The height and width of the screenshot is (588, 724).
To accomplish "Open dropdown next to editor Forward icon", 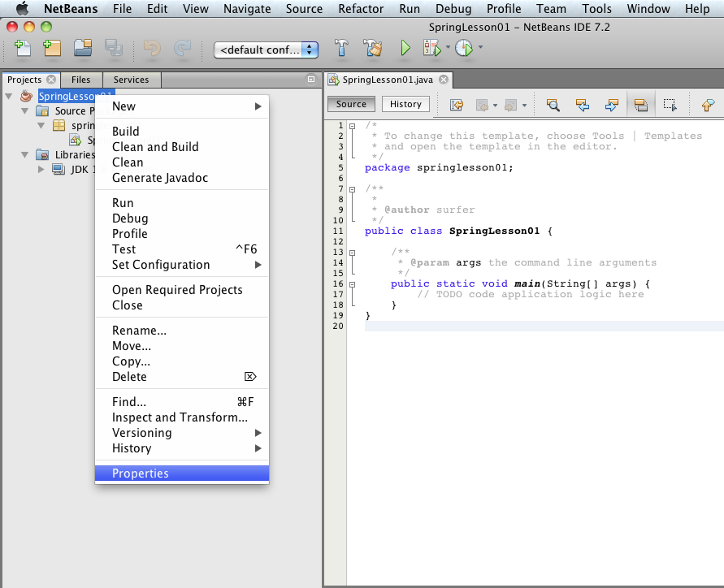I will coord(524,106).
